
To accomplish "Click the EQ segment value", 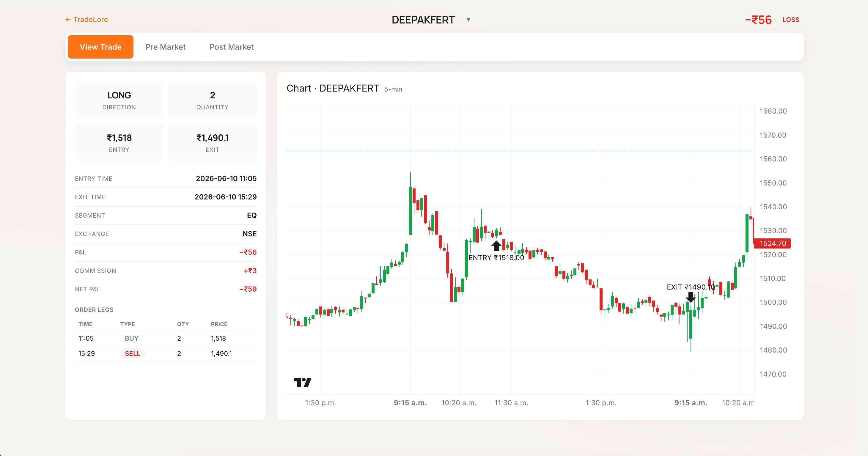I will coord(252,215).
